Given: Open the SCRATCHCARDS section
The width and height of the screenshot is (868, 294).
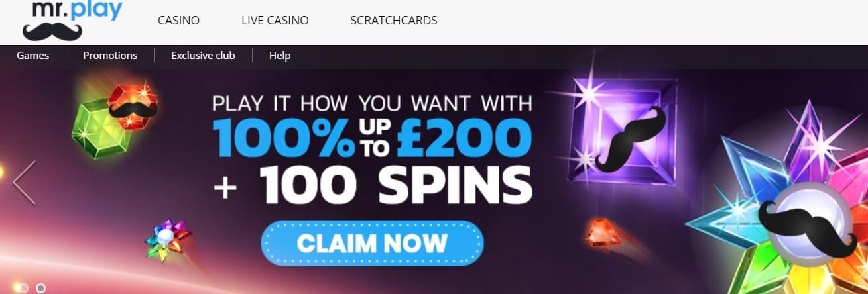Looking at the screenshot, I should [393, 21].
